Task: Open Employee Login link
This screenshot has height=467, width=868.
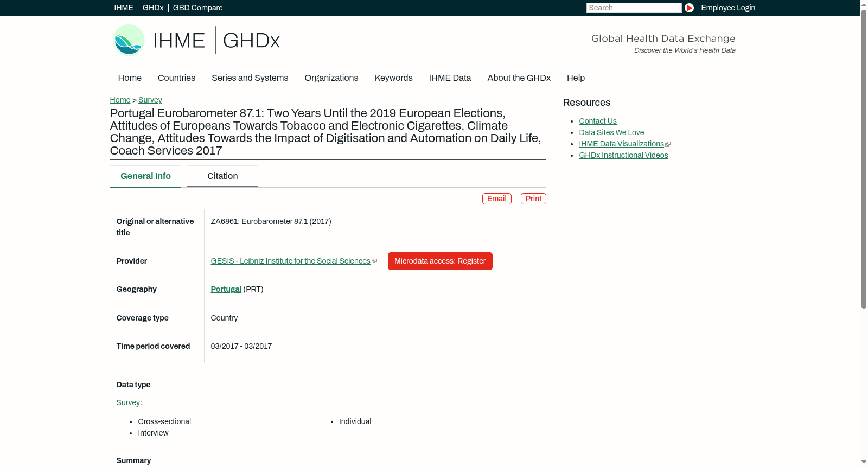Action: click(x=728, y=8)
